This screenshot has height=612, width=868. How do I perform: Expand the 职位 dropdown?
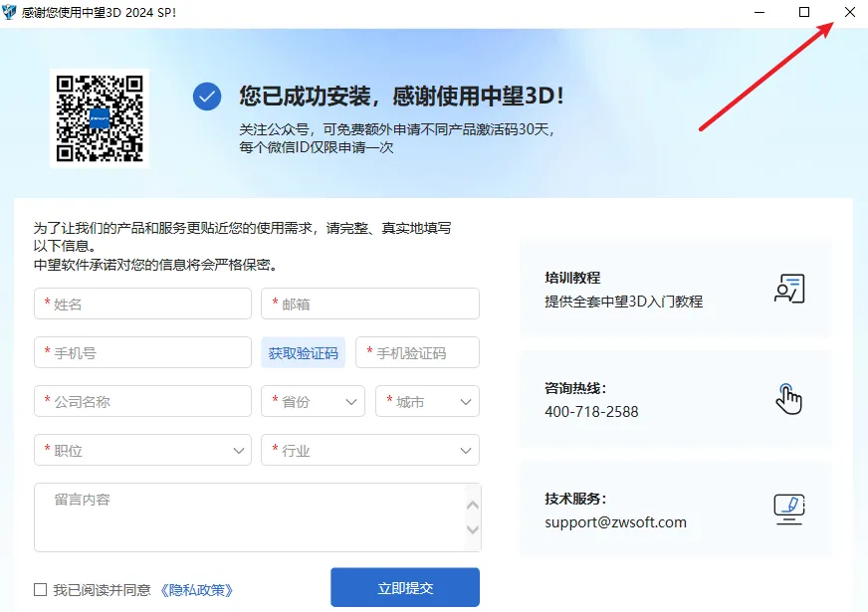point(142,450)
